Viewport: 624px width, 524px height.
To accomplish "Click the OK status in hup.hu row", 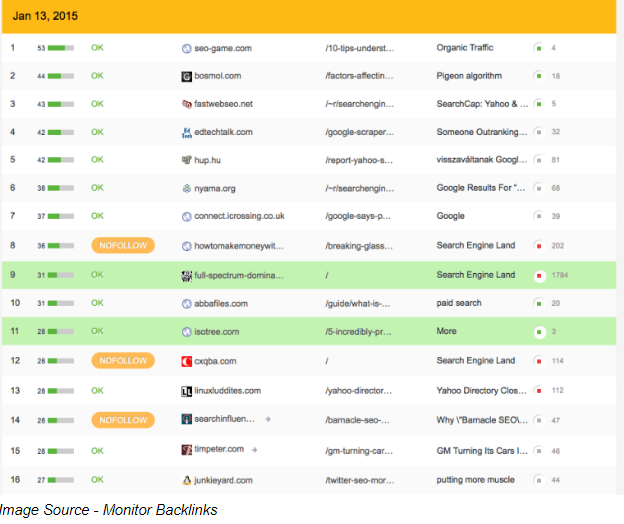I will click(x=97, y=160).
